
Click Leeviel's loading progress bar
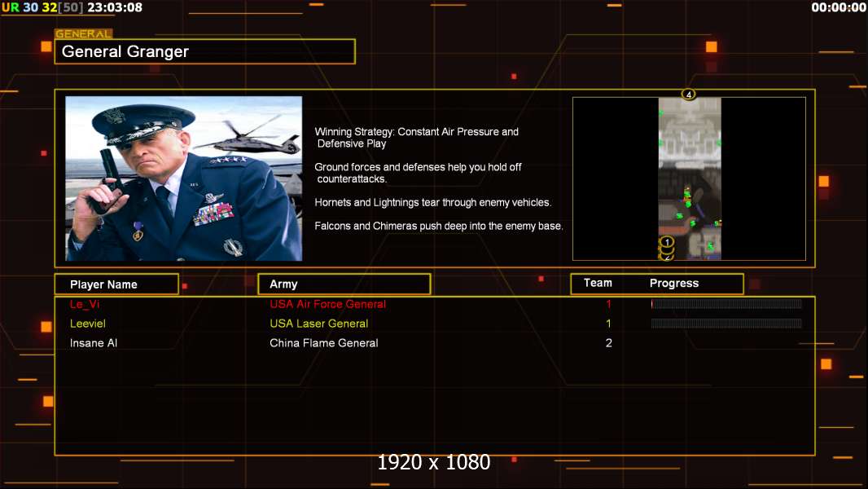tap(726, 324)
